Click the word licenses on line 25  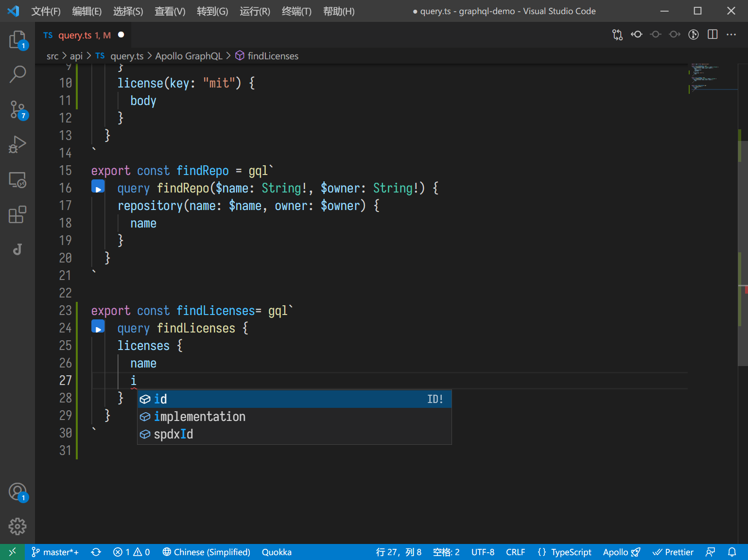[143, 346]
